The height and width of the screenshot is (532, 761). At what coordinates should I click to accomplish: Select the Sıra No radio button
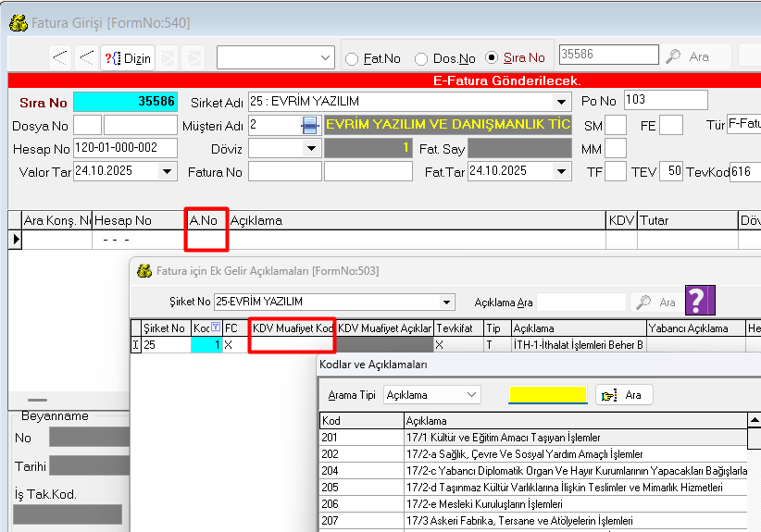(492, 58)
